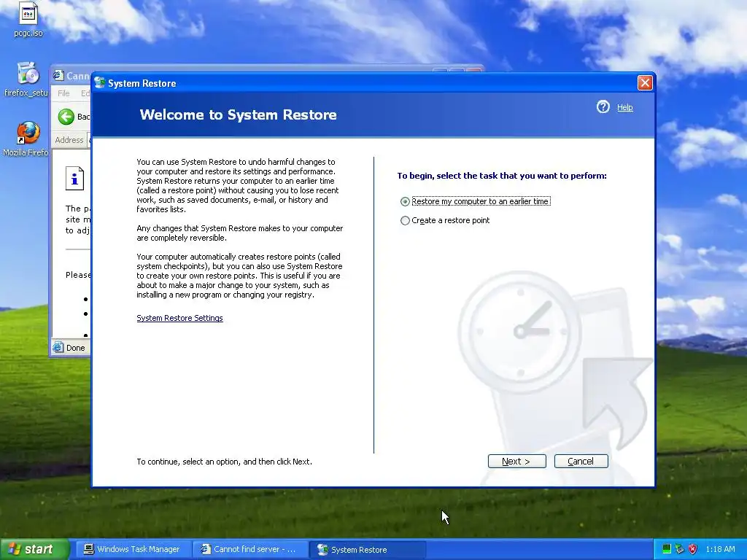This screenshot has height=560, width=747.
Task: Click the Safely Remove Hardware tray icon
Action: (680, 549)
